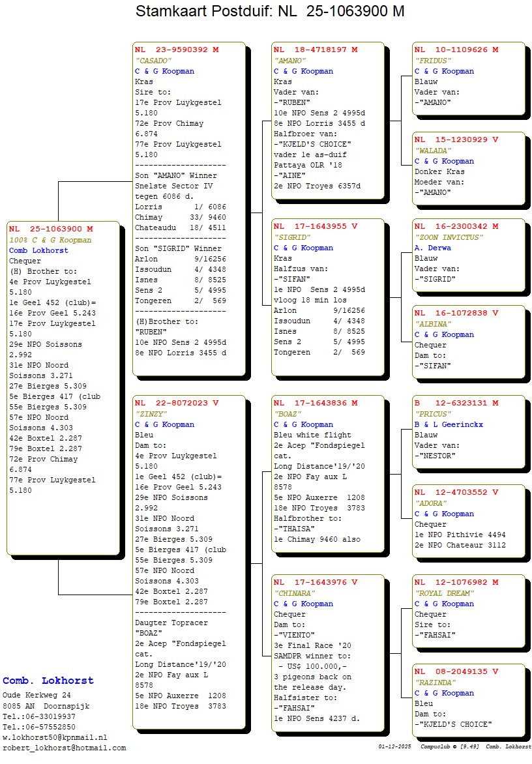The image size is (532, 764).
Task: Select the "ADORA" pigeon name
Action: (431, 503)
